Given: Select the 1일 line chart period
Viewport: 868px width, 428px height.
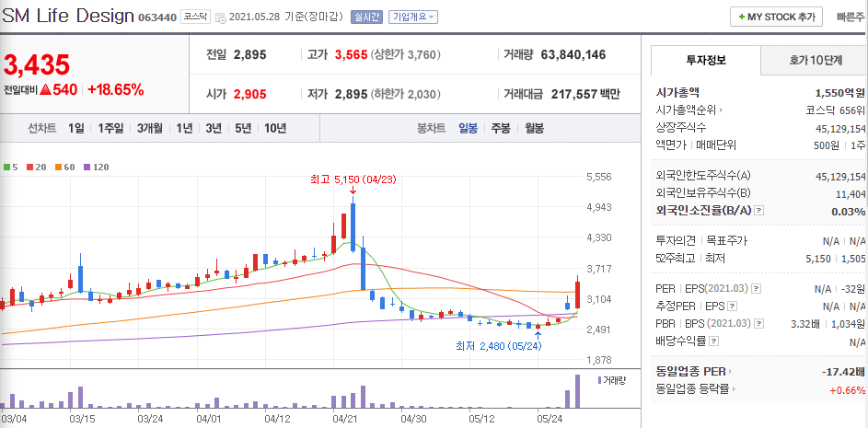Looking at the screenshot, I should click(x=76, y=129).
